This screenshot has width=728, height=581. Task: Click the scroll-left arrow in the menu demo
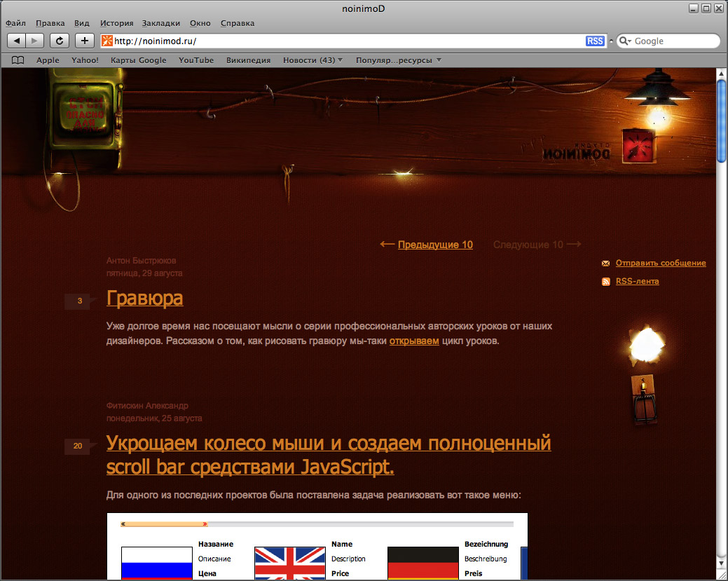coord(123,524)
